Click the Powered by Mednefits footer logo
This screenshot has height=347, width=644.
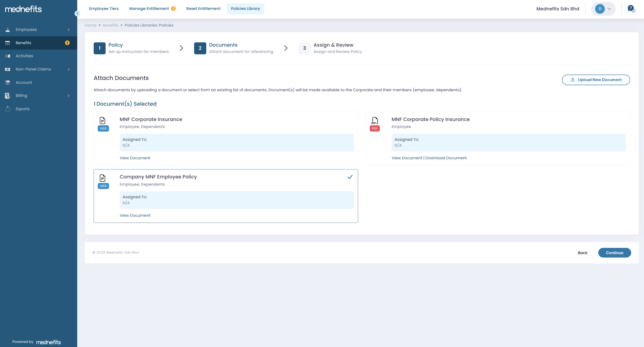(48, 342)
